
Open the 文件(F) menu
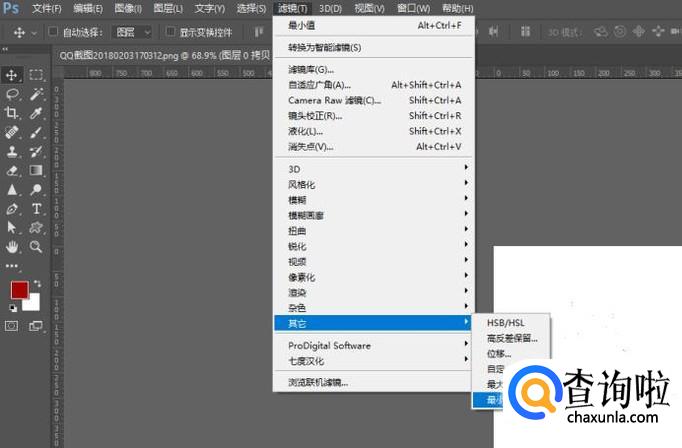(x=47, y=8)
